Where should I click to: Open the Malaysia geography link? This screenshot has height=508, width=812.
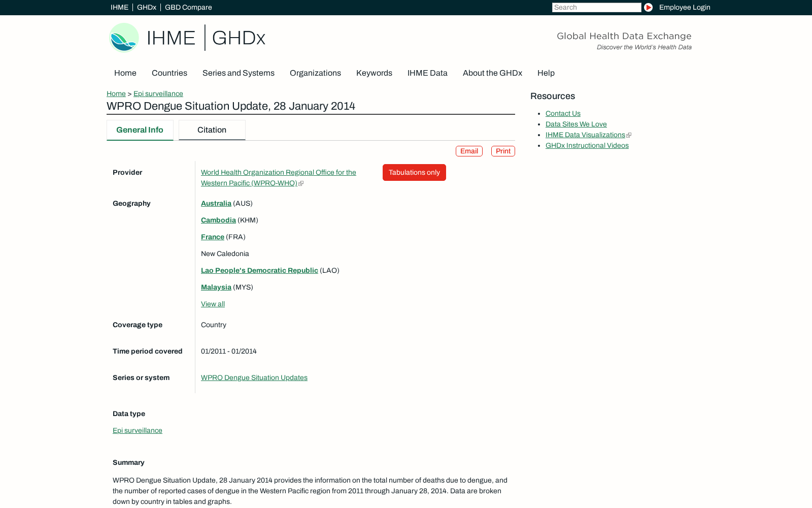click(216, 287)
